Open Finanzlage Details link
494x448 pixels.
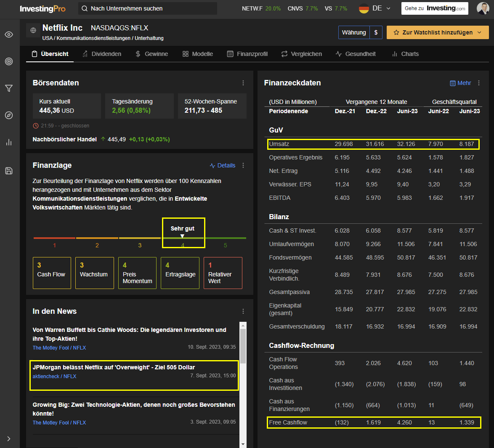coord(223,165)
